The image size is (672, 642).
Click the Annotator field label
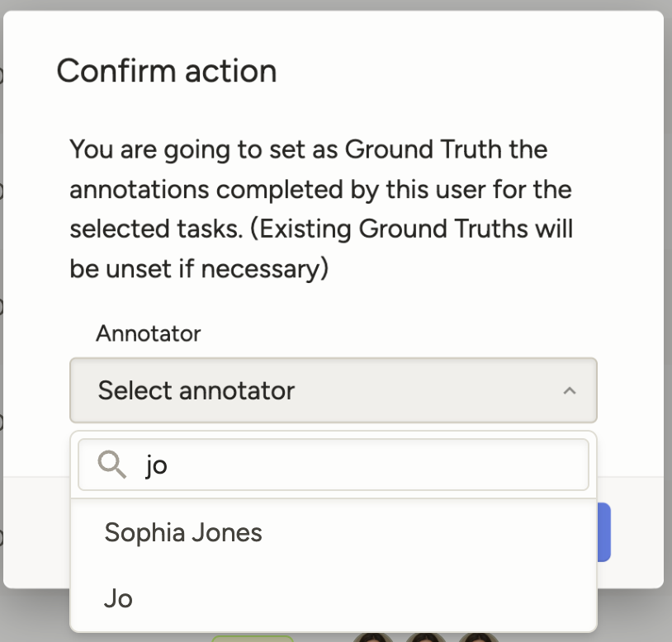pos(148,333)
